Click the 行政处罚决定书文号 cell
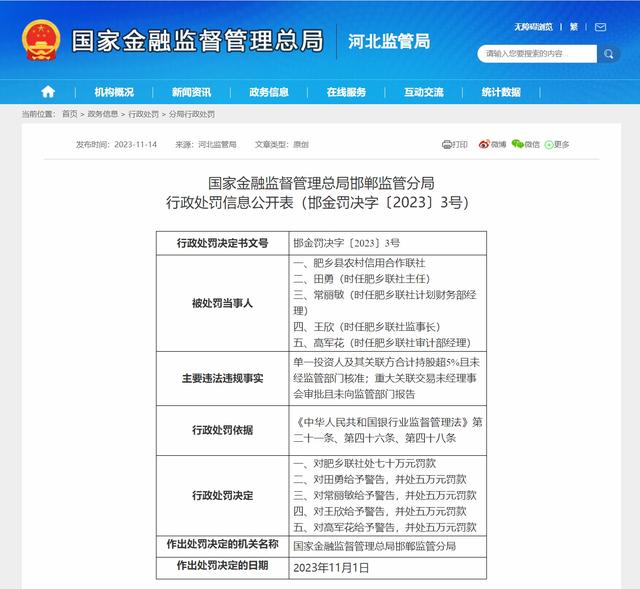640x589 pixels. [x=222, y=243]
